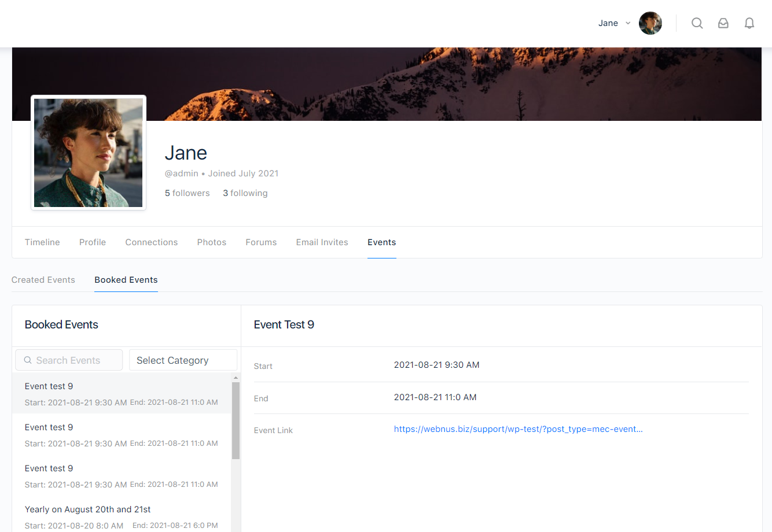Select Yearly on August 20th and 21st event
772x532 pixels.
tap(88, 509)
